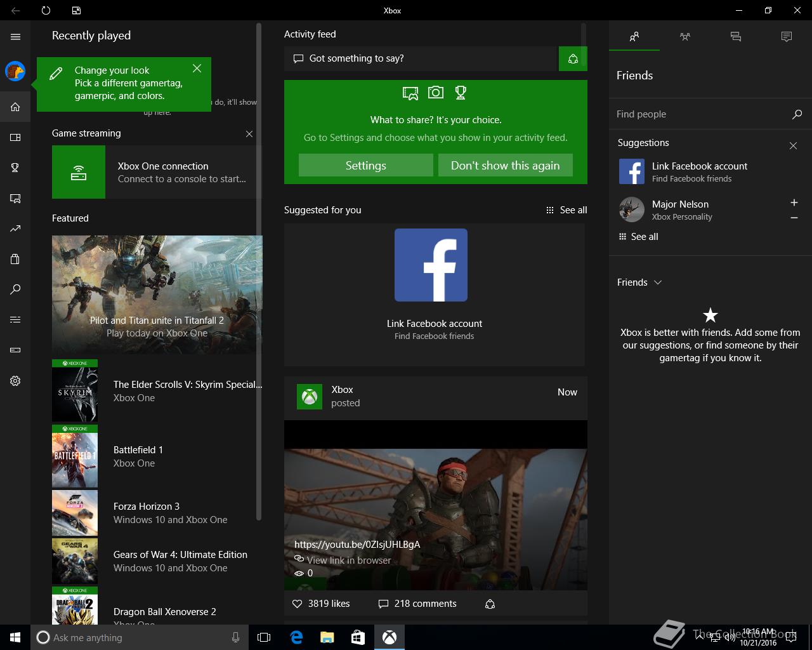812x650 pixels.
Task: Open My Games sidebar icon
Action: [x=15, y=137]
